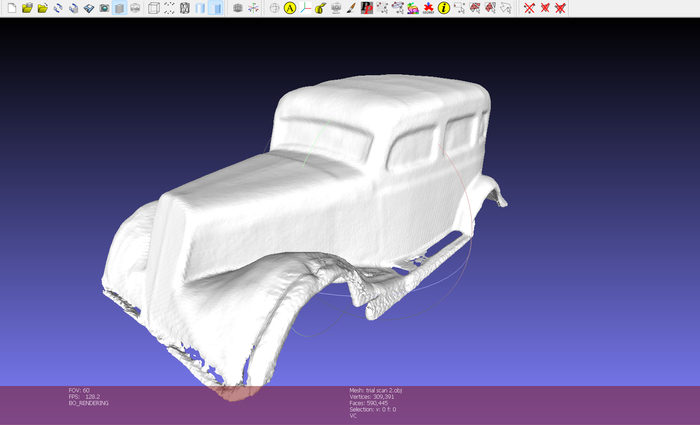Create a new empty project
This screenshot has width=700, height=425.
point(12,8)
